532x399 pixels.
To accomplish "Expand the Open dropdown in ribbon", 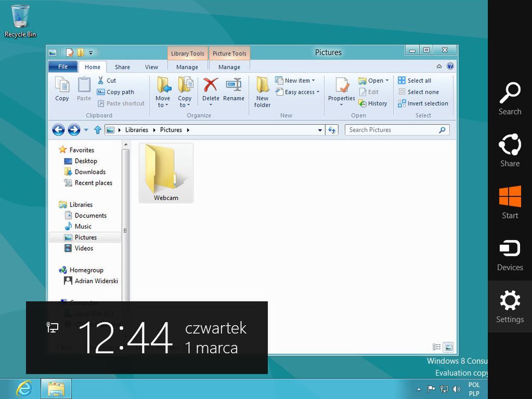I will [x=387, y=81].
